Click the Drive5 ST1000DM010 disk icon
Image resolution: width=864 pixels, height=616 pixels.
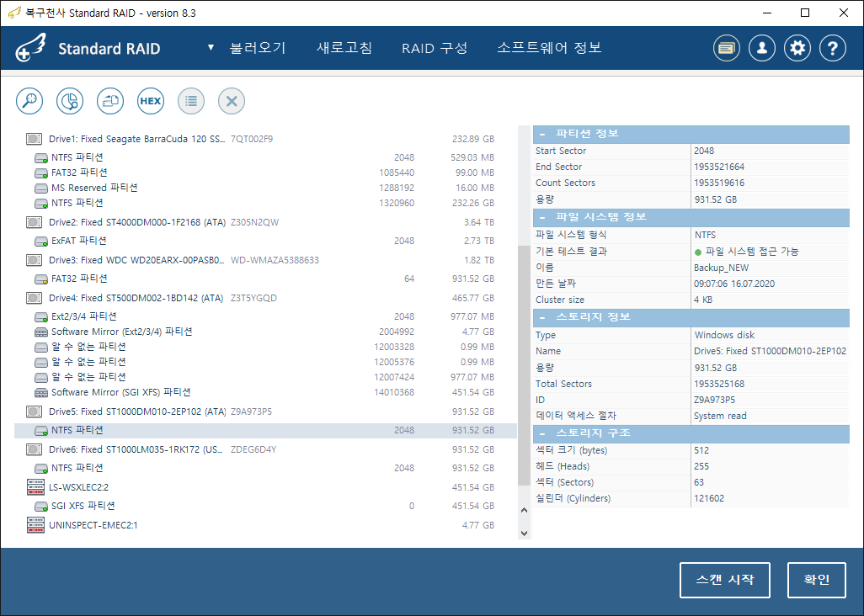click(x=35, y=412)
